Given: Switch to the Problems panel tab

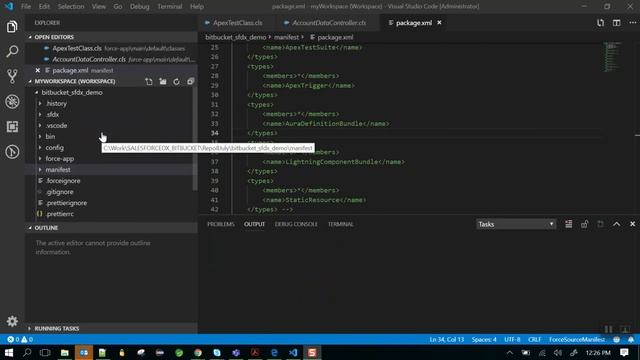Looking at the screenshot, I should pyautogui.click(x=220, y=224).
